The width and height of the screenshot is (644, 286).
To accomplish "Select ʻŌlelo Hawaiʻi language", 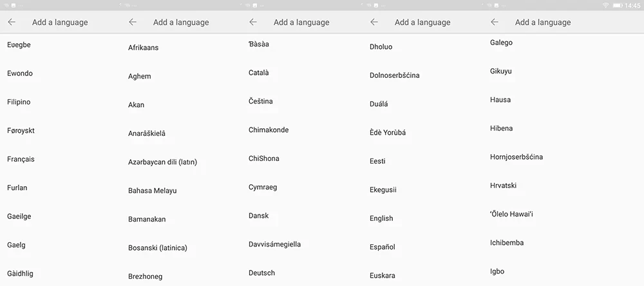I will tap(512, 214).
